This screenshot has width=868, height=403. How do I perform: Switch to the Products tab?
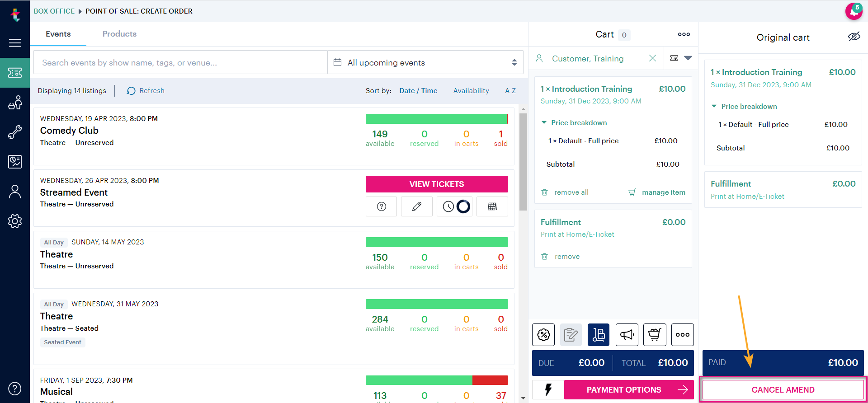coord(119,34)
